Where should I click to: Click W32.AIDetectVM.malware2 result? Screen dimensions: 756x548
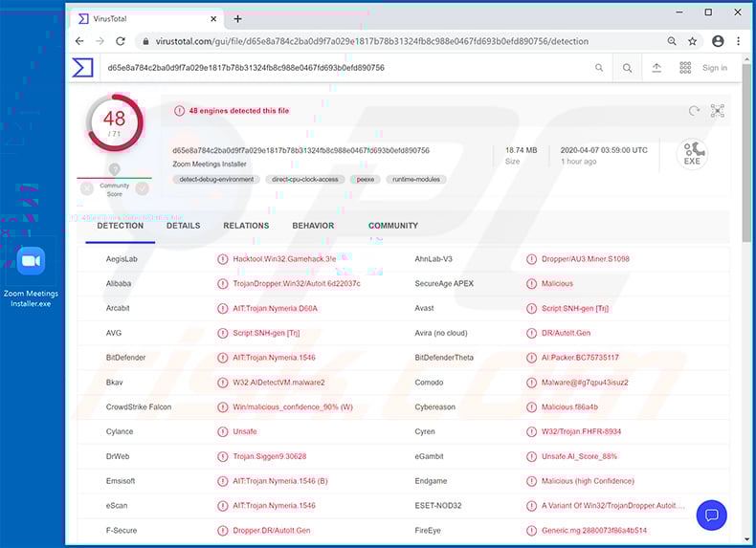pos(278,383)
